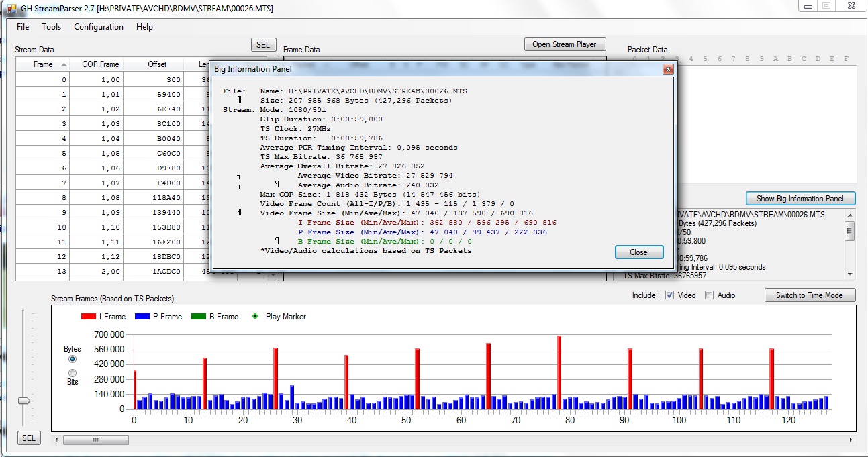868x457 pixels.
Task: Click the Offset column header
Action: point(158,64)
